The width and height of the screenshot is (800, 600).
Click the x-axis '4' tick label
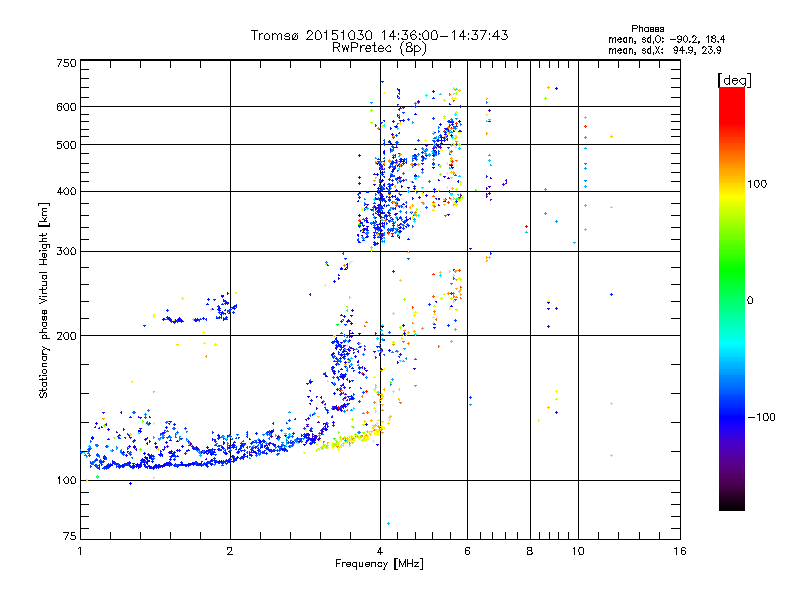tap(380, 551)
